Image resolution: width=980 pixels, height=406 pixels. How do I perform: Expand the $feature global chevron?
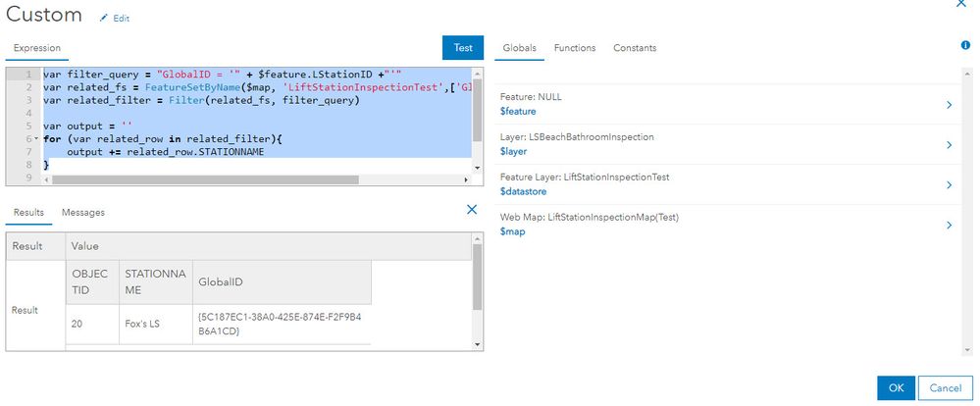point(949,105)
